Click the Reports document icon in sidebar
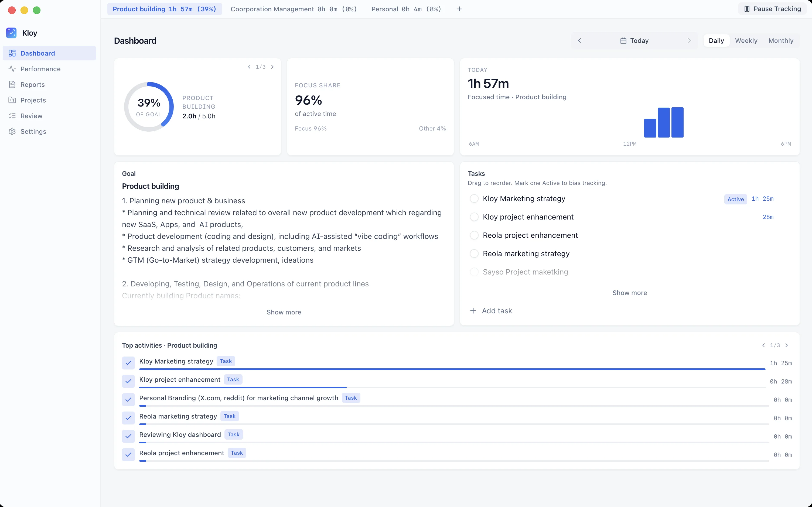The width and height of the screenshot is (812, 507). [x=12, y=84]
